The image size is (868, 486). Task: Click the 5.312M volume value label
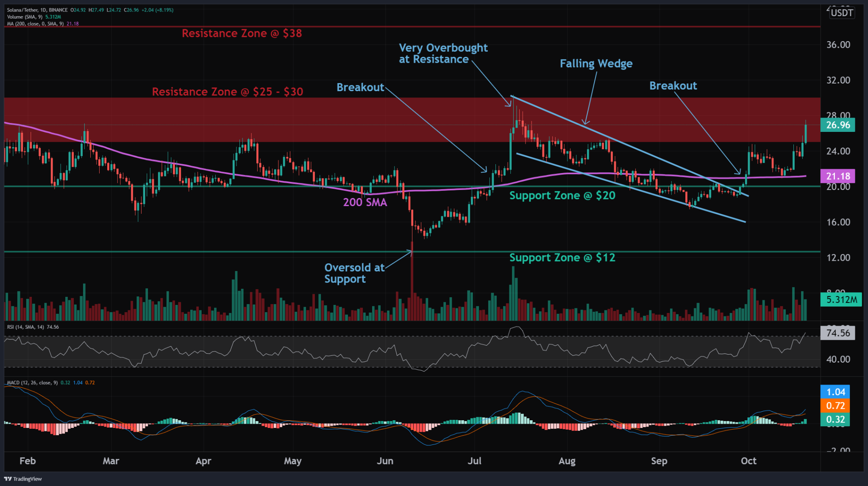840,300
